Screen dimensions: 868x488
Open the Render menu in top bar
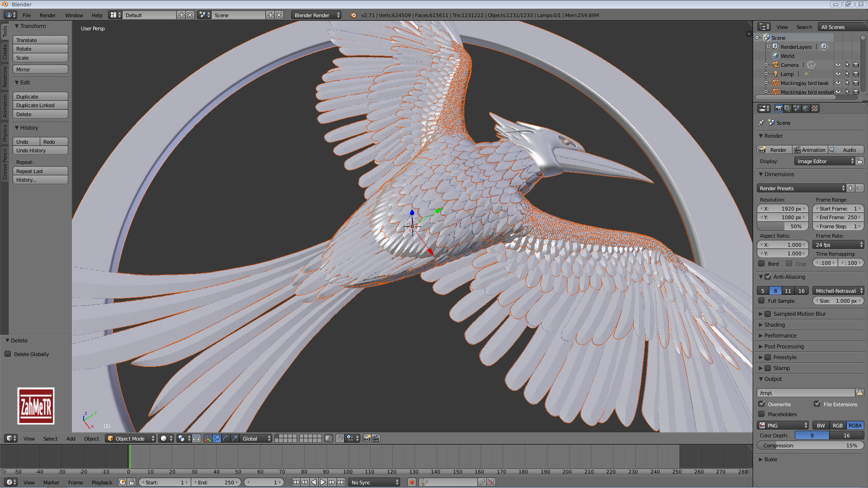tap(47, 15)
